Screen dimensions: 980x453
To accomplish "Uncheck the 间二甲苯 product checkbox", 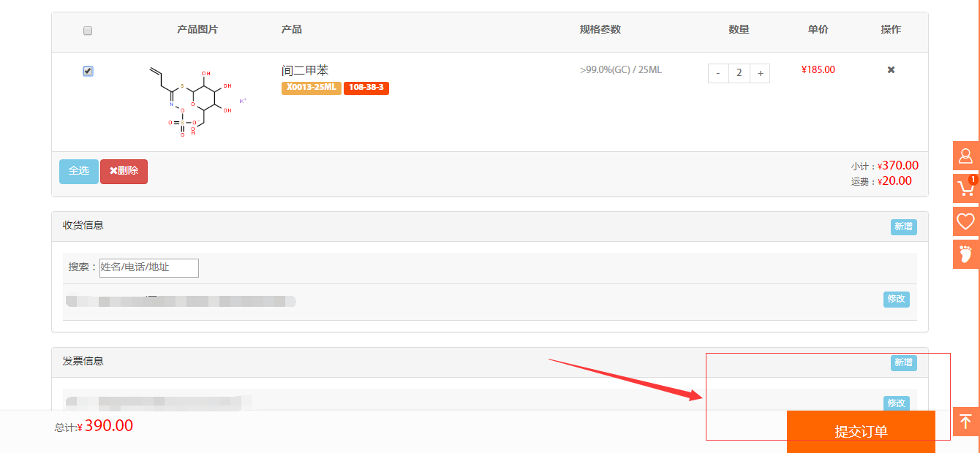I will pyautogui.click(x=88, y=71).
